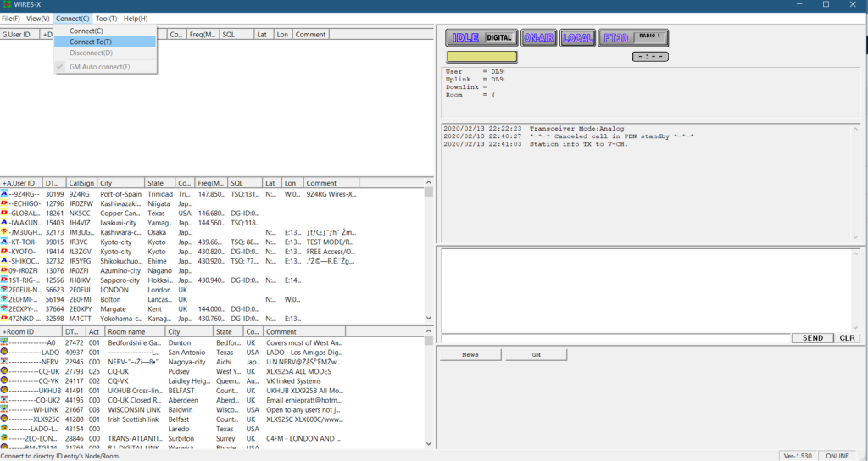Click the SEND button
Image resolution: width=868 pixels, height=461 pixels.
(x=812, y=337)
